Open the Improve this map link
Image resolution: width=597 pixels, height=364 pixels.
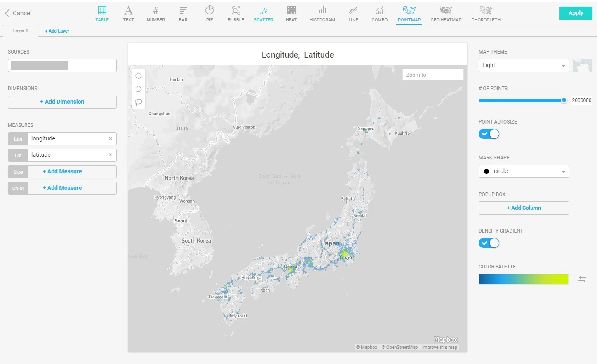(440, 348)
